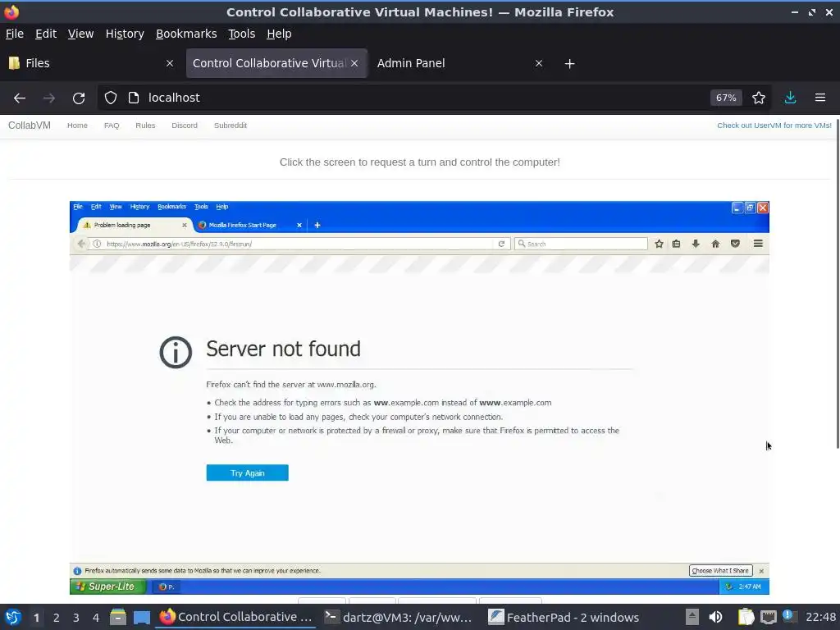Close the Control Collaborative Virtual Machines tab
Screen dimensions: 840x630
(x=354, y=63)
